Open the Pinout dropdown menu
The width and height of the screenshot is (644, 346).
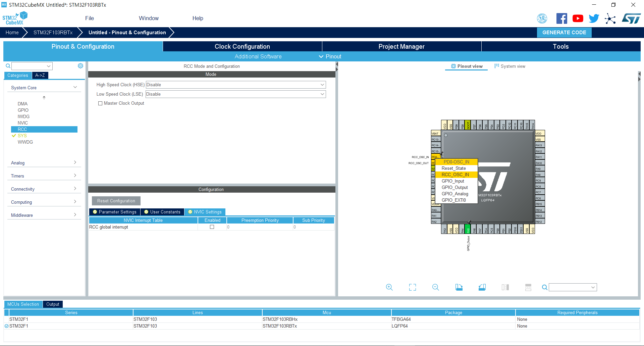tap(330, 56)
